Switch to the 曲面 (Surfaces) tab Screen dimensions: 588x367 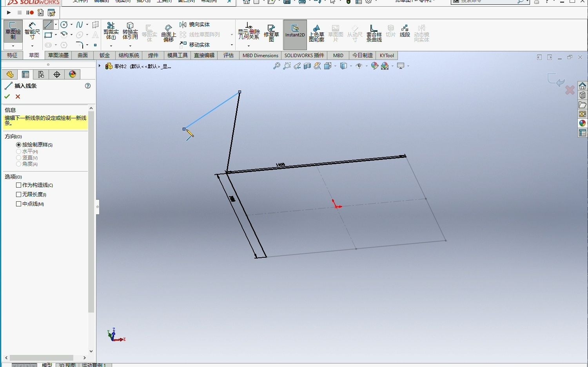pos(83,55)
